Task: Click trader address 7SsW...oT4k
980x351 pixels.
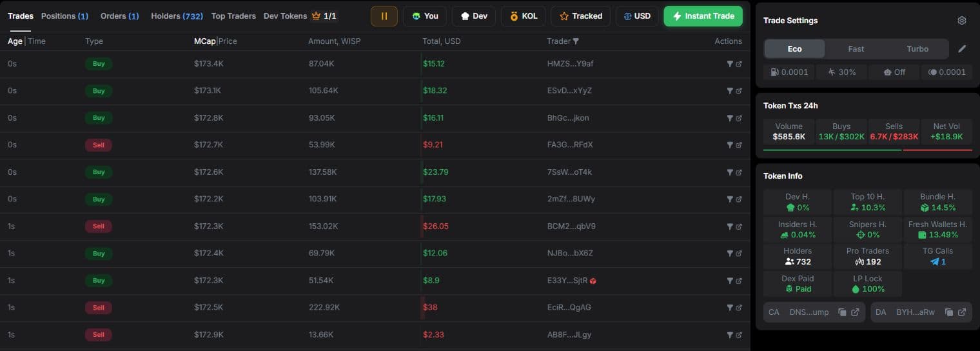Action: [x=569, y=172]
